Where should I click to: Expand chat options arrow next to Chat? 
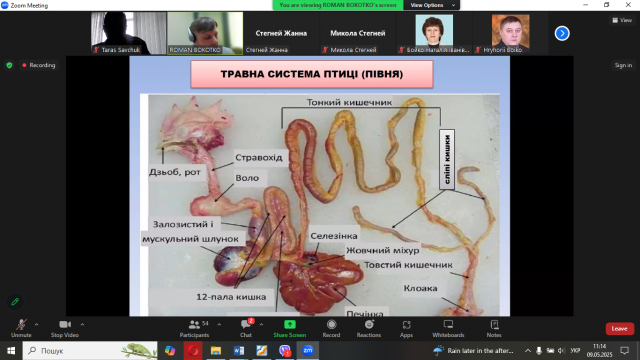(x=261, y=324)
